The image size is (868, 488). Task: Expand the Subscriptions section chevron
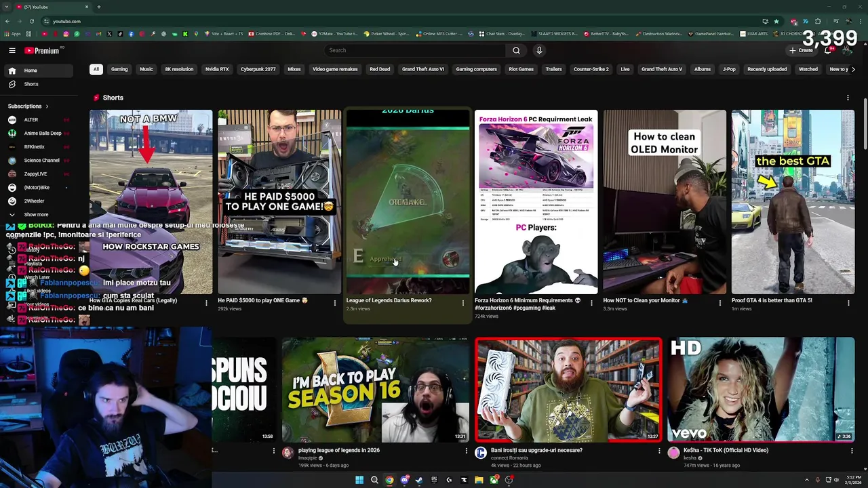[47, 106]
